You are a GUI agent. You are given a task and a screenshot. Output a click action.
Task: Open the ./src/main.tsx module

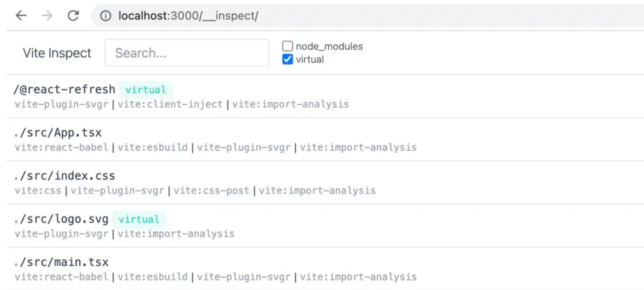pos(325,268)
